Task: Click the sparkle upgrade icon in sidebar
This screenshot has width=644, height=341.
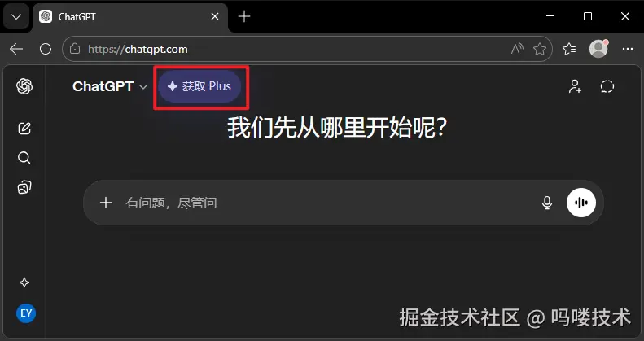Action: (x=24, y=282)
